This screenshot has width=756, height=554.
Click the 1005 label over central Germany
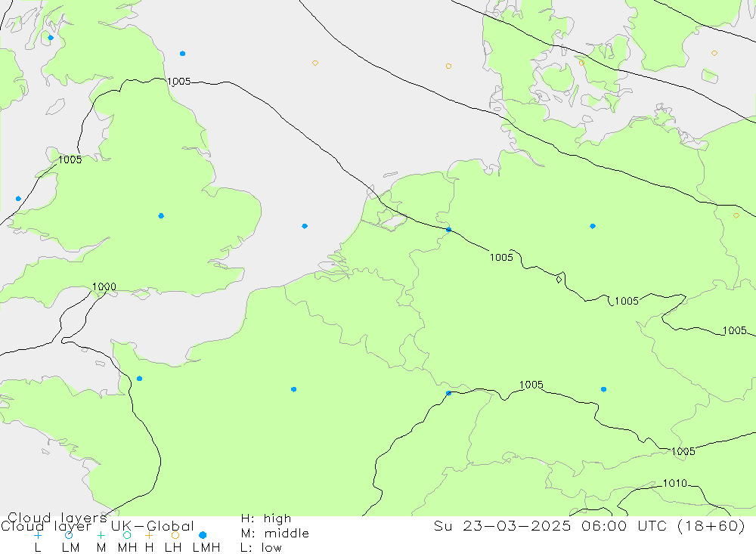(x=627, y=301)
